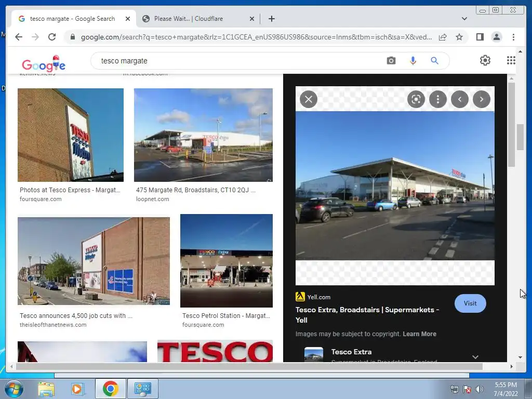Click the large Tesco Extra preview image

[x=395, y=185]
